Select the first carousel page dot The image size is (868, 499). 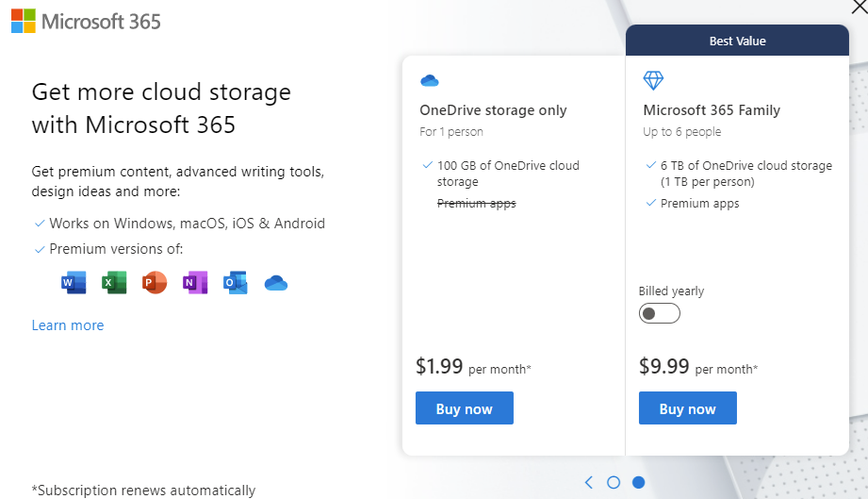(614, 482)
